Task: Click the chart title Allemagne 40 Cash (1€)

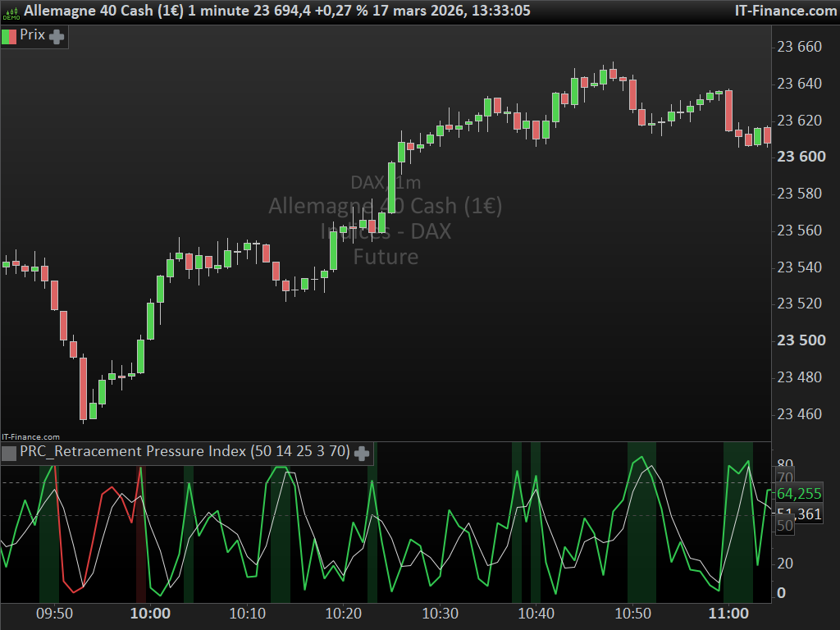Action: click(x=104, y=11)
